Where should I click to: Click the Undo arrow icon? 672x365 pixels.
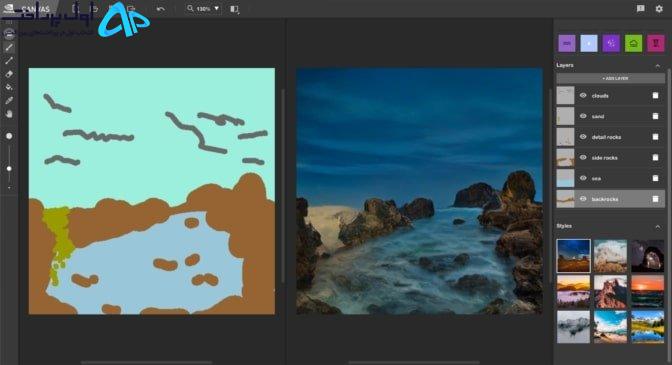pyautogui.click(x=161, y=9)
